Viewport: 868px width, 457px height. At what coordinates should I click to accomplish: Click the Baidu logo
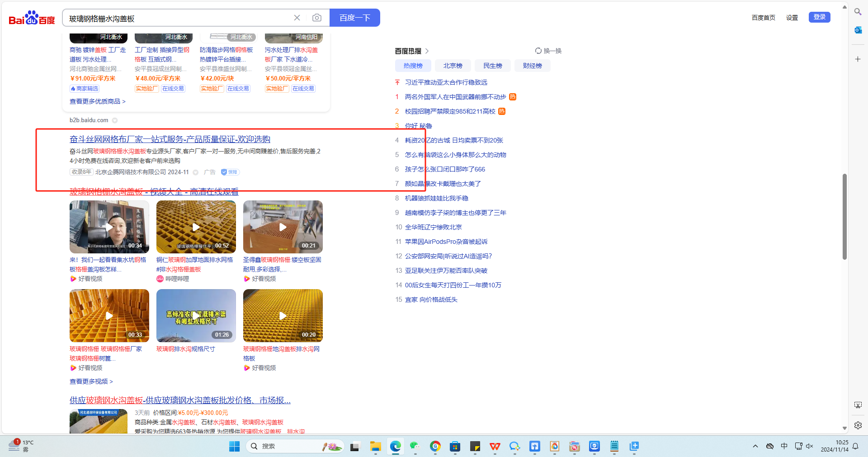(32, 18)
